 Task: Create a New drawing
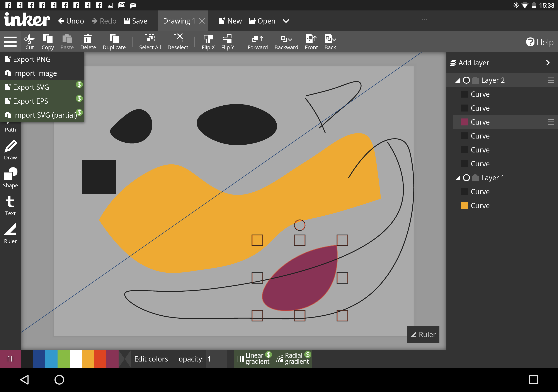click(230, 21)
